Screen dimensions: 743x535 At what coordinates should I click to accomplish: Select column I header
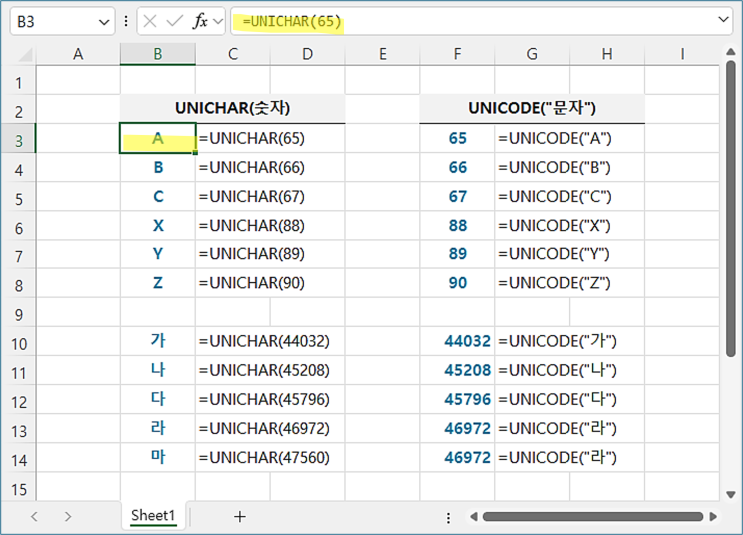coord(682,54)
